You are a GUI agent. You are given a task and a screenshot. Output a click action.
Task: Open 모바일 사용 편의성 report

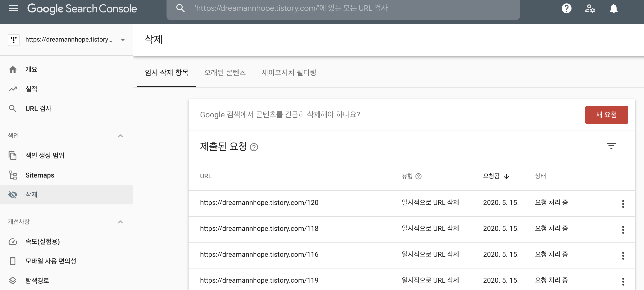coord(66,261)
